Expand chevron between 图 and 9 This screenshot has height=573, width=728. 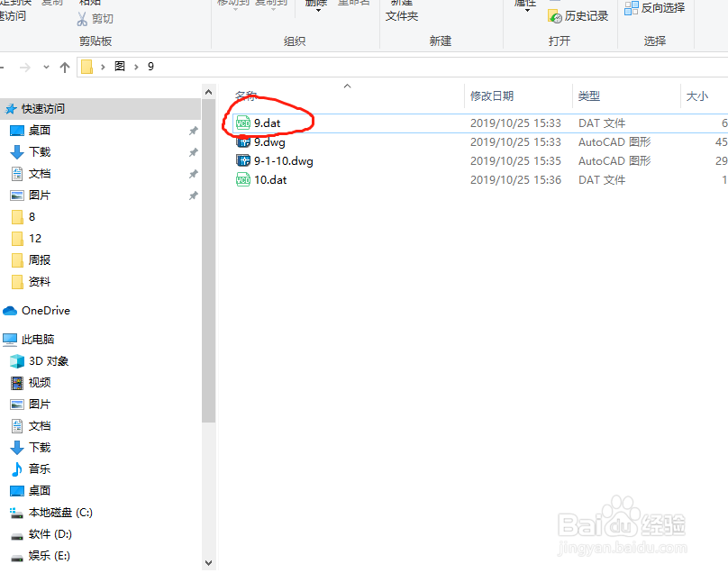point(137,67)
